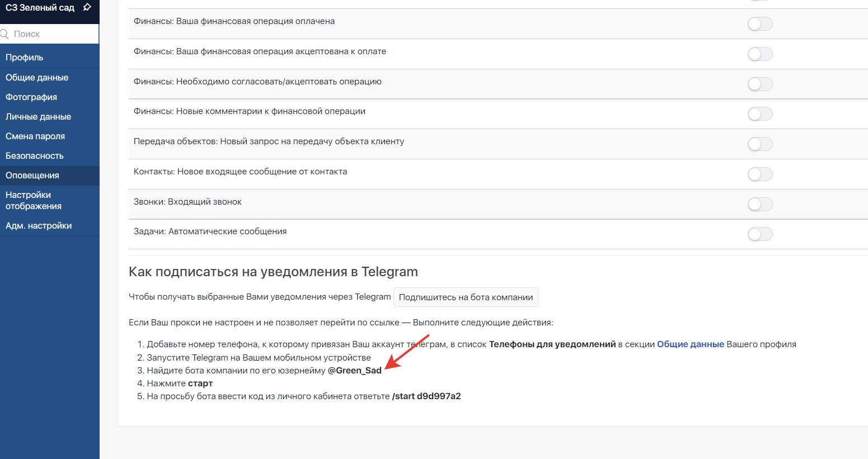Go to Общие данные in sidebar
The width and height of the screenshot is (868, 459).
[37, 78]
